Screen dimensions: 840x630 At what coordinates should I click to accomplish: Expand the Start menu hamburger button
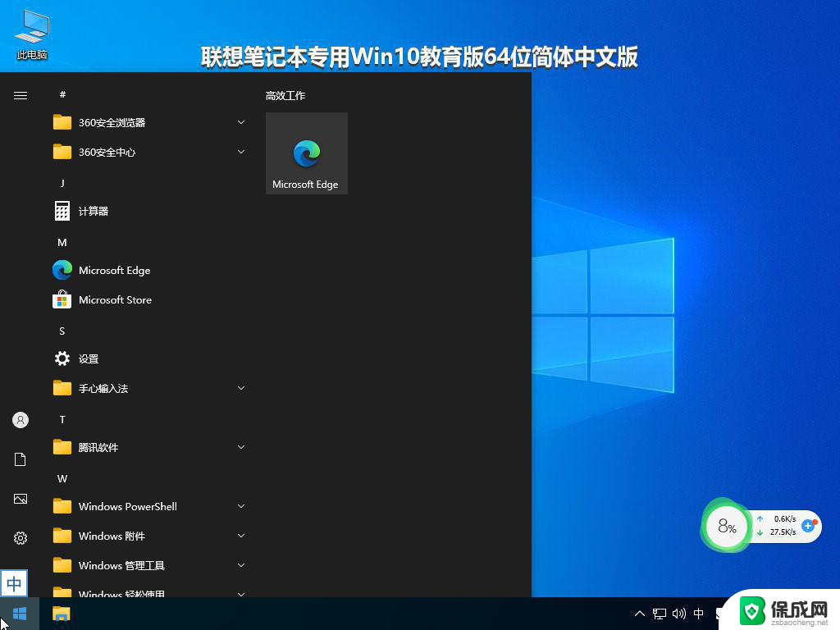(21, 95)
